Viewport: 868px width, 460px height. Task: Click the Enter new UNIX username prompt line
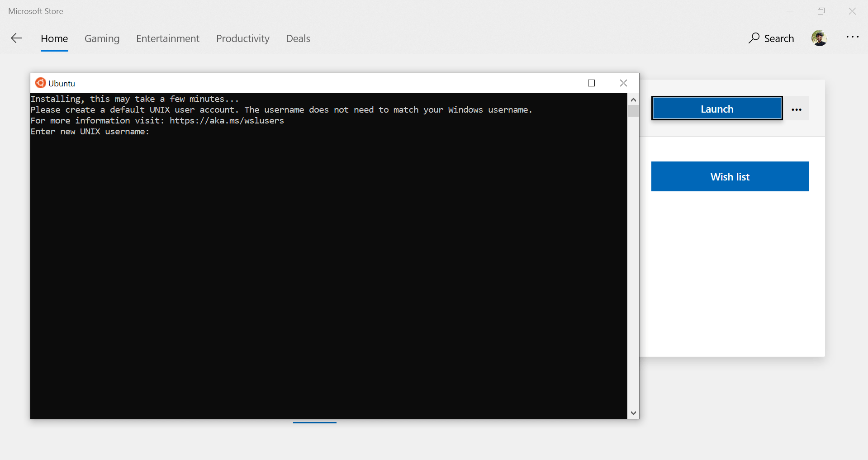click(90, 132)
